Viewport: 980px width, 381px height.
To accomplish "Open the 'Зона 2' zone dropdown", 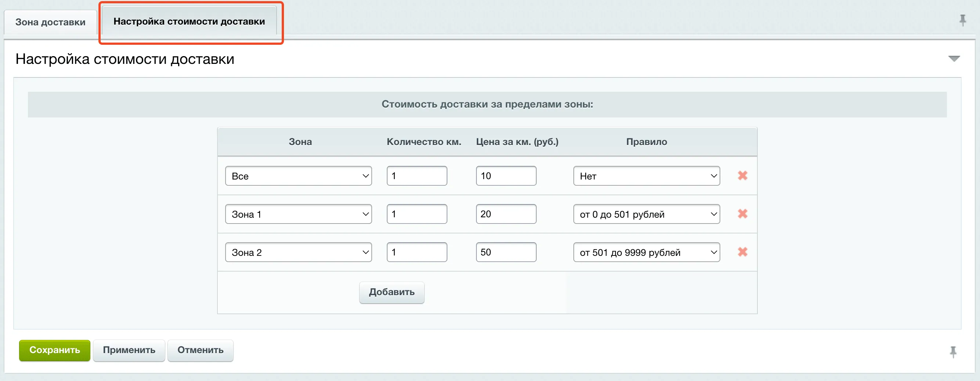I will click(x=298, y=252).
